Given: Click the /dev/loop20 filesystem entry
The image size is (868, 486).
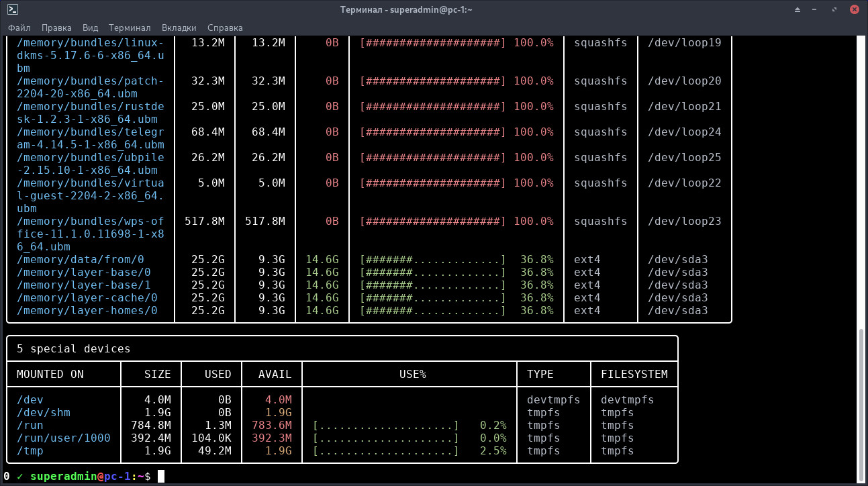Looking at the screenshot, I should pyautogui.click(x=685, y=81).
